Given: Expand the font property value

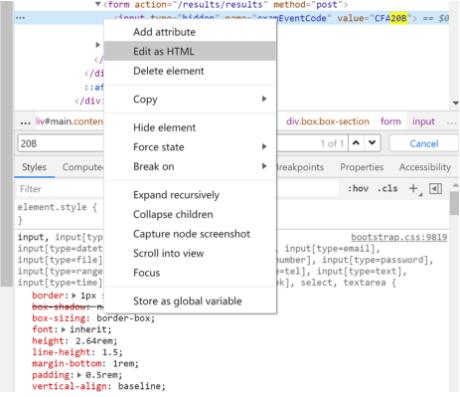Looking at the screenshot, I should coord(63,329).
